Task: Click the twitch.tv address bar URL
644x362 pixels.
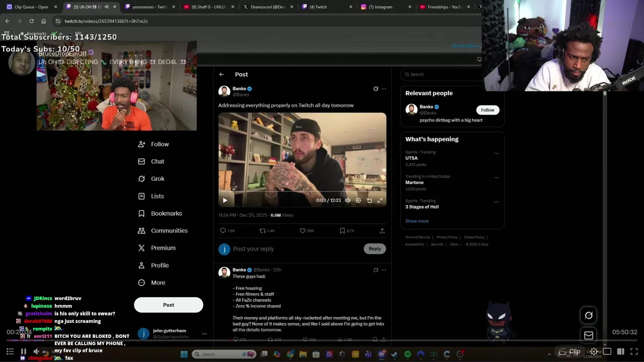Action: click(106, 21)
